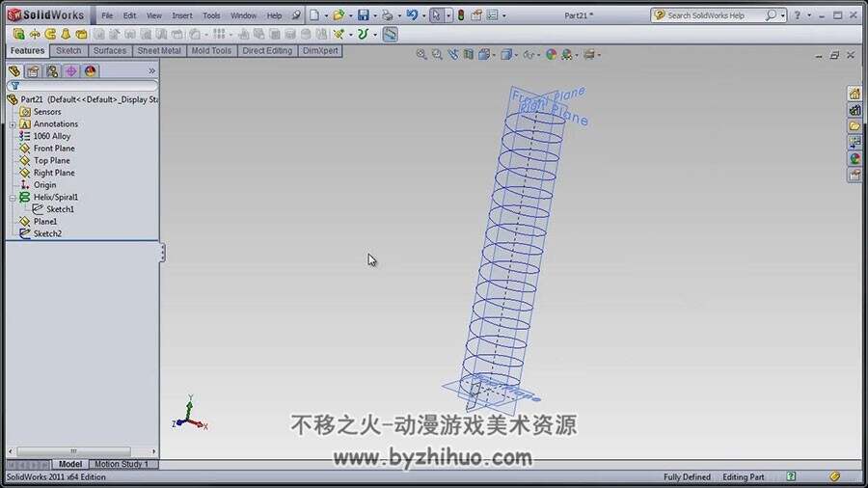Expand the manager pane tabs chevron

pyautogui.click(x=151, y=71)
